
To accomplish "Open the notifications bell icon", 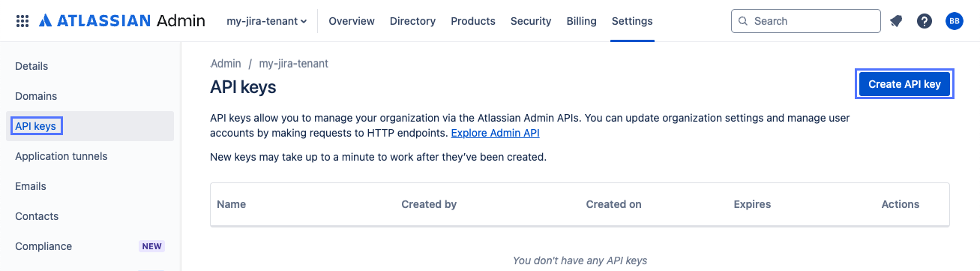I will click(896, 21).
